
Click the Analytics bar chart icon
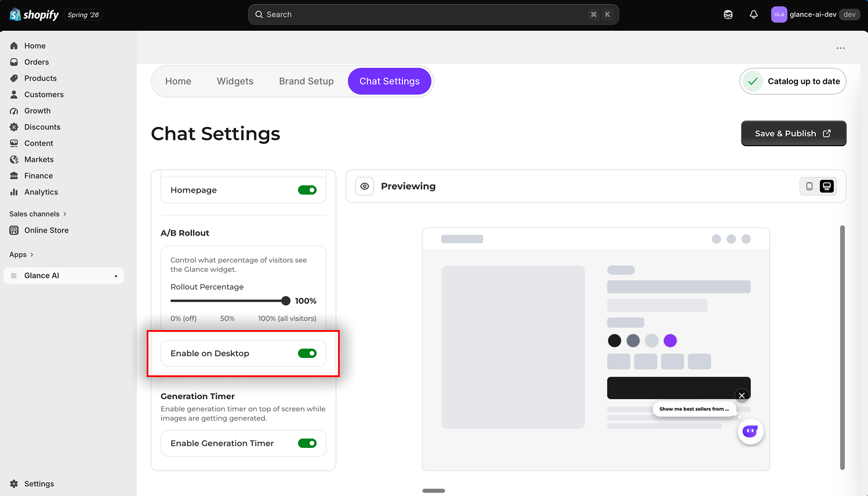pos(14,192)
